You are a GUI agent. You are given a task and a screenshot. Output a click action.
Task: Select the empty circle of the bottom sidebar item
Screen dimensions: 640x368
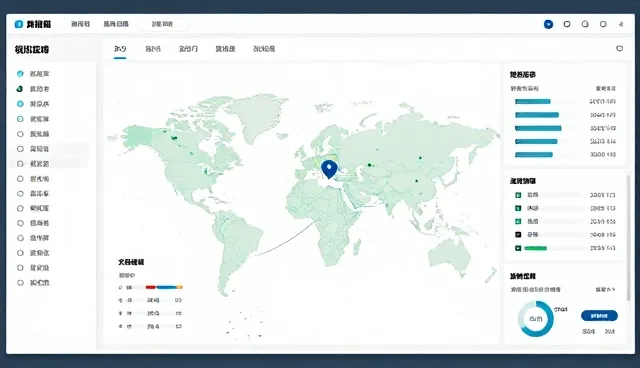click(20, 283)
